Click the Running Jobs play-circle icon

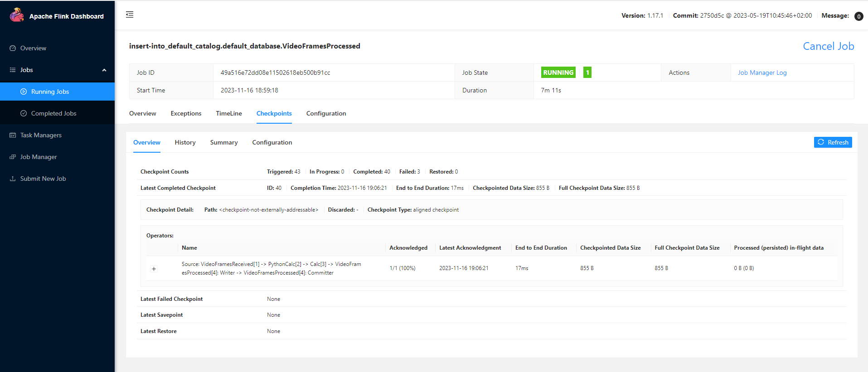point(24,92)
